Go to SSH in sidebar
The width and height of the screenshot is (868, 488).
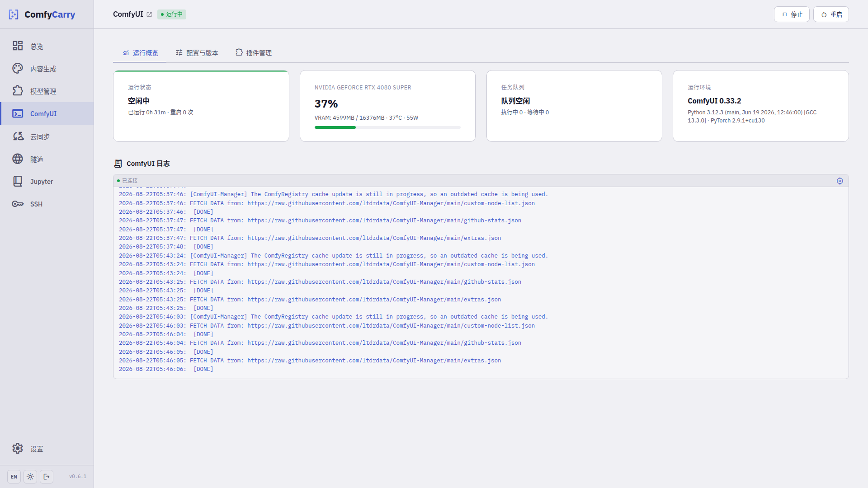[47, 204]
